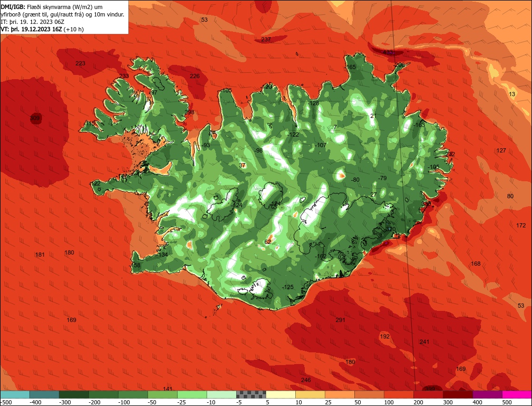
Task: Select the -122 value on the map
Action: pos(293,134)
